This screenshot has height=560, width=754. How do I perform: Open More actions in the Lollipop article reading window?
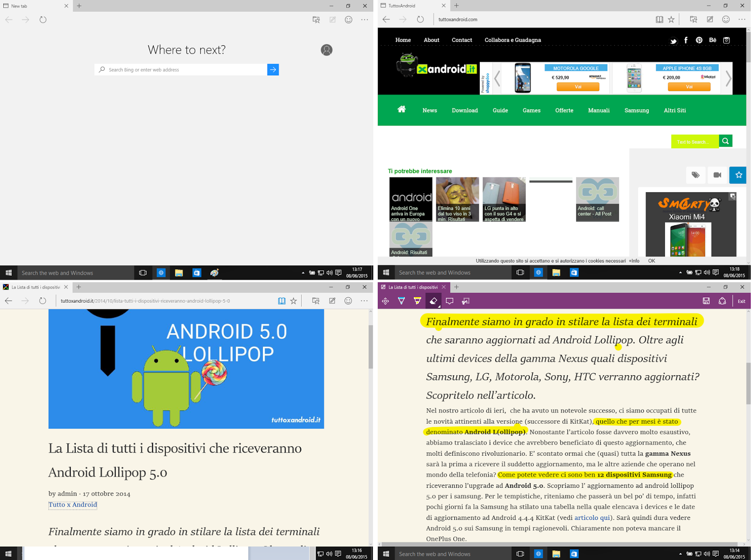(364, 301)
